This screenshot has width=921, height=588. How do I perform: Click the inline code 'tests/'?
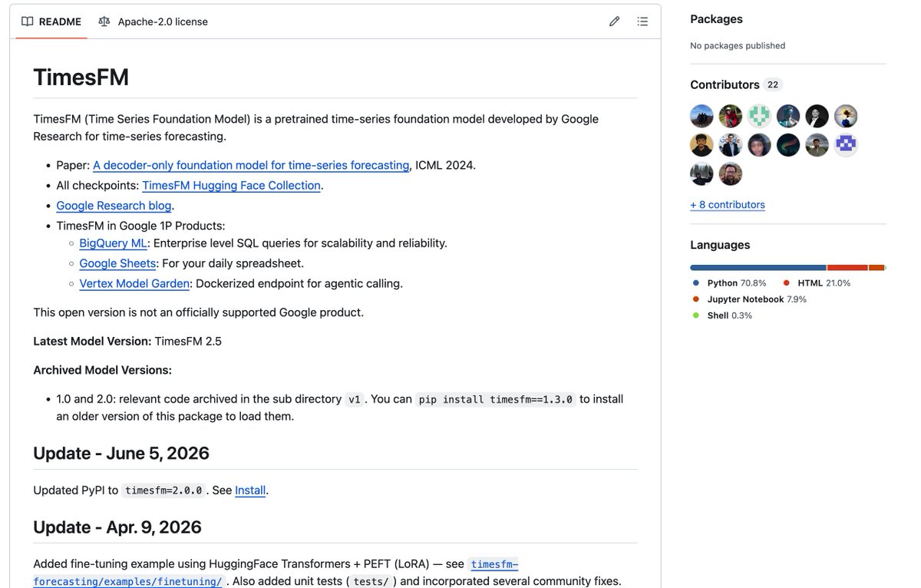point(371,582)
